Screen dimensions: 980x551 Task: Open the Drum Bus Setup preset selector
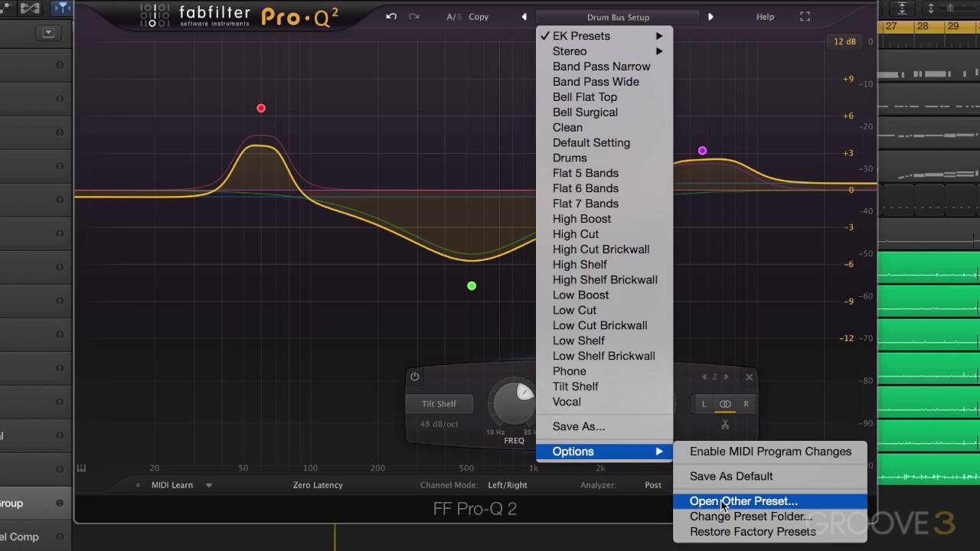coord(618,17)
